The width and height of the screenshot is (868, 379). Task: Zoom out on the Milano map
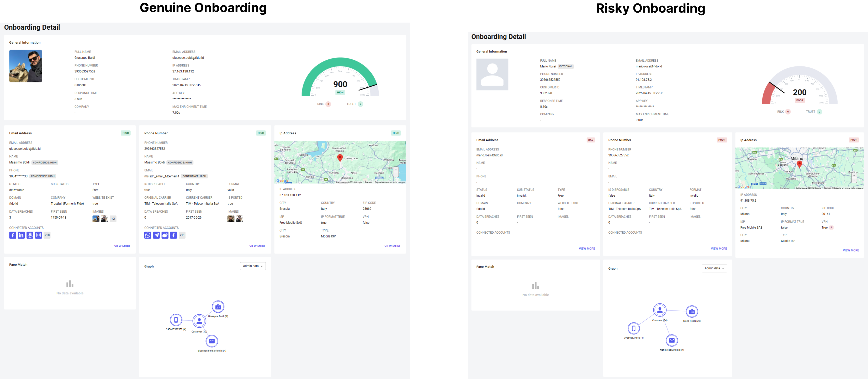854,181
